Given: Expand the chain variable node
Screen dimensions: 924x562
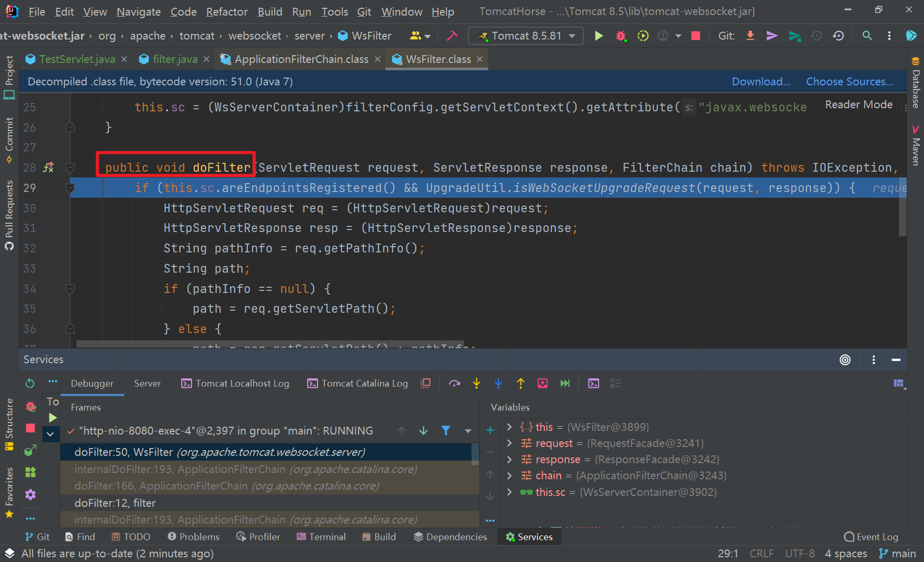Looking at the screenshot, I should [509, 475].
